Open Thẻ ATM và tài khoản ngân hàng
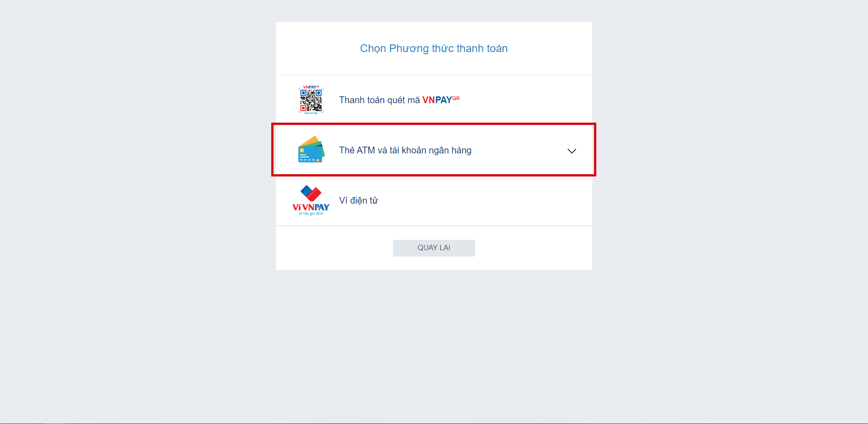This screenshot has height=424, width=868. pyautogui.click(x=434, y=150)
